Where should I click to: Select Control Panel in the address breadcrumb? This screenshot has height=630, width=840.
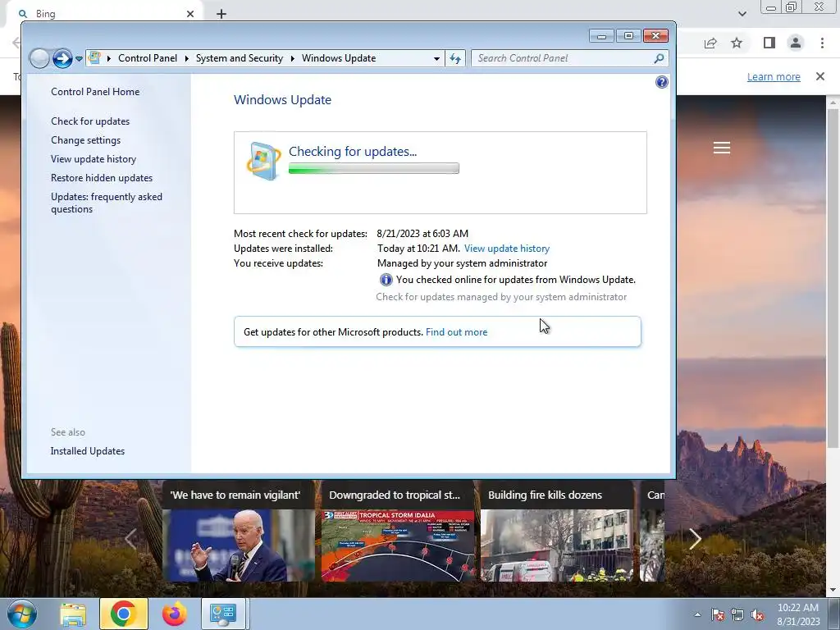[x=148, y=58]
